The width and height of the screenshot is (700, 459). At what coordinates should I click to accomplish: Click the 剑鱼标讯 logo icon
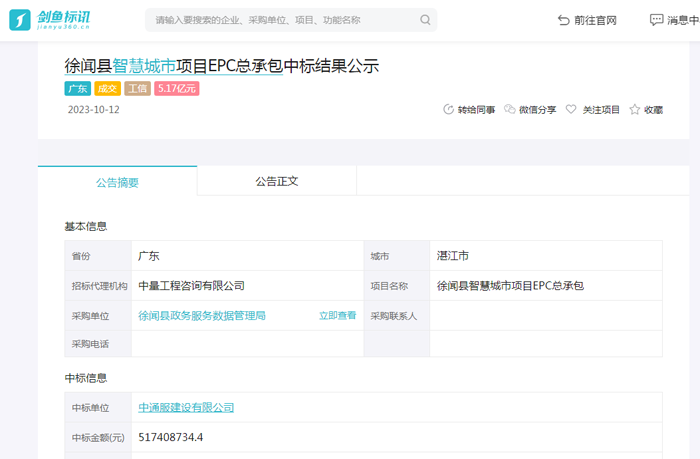click(20, 20)
